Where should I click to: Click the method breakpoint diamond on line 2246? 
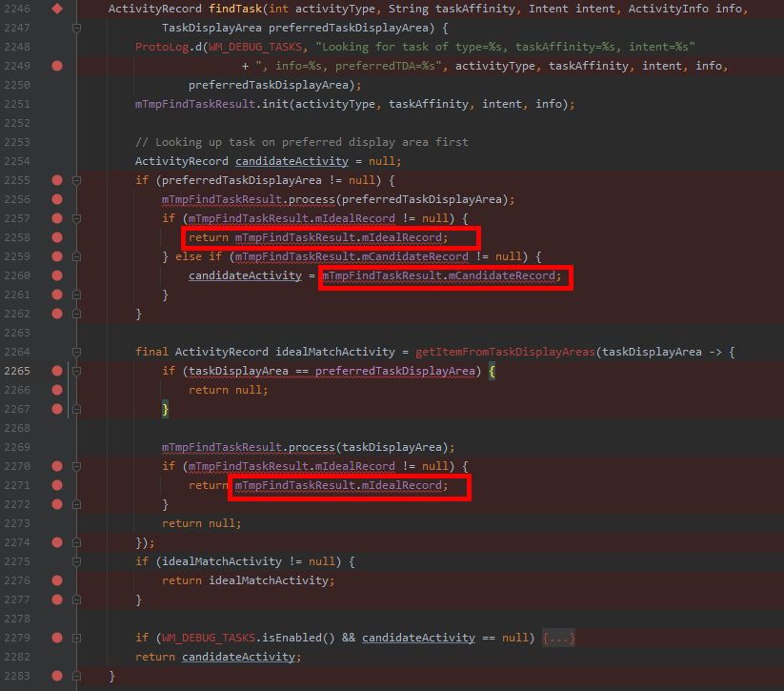57,9
